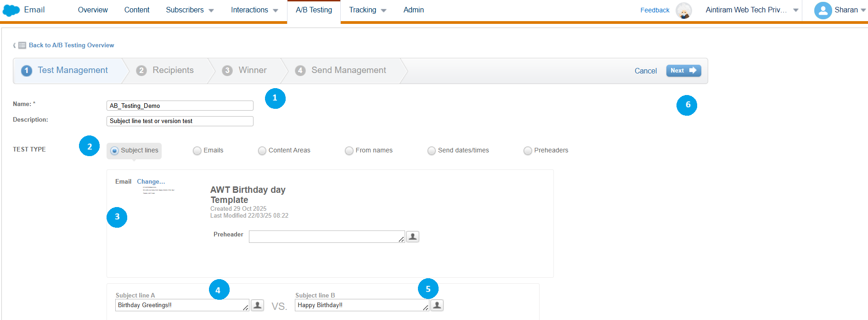Choose Content Areas test type option

click(x=262, y=151)
